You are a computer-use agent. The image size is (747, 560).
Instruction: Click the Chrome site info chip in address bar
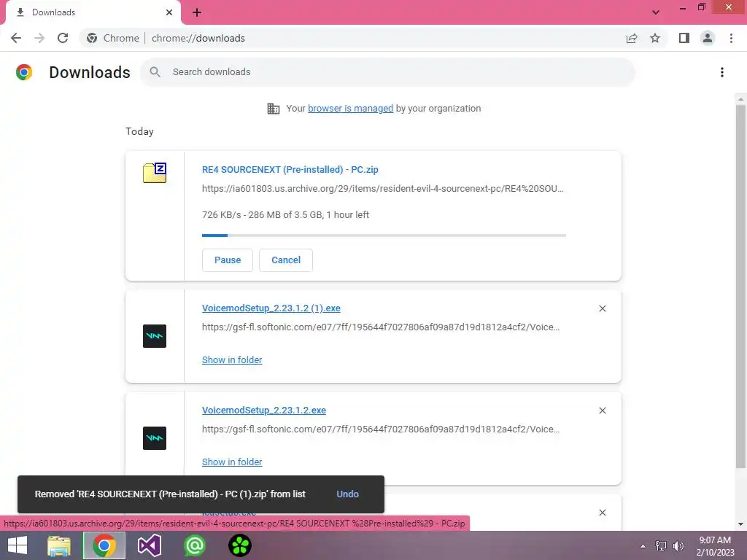pos(113,38)
